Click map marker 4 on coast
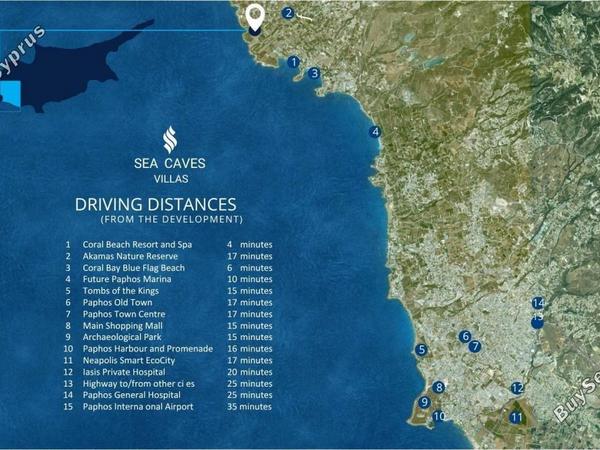The image size is (600, 450). coord(375,132)
